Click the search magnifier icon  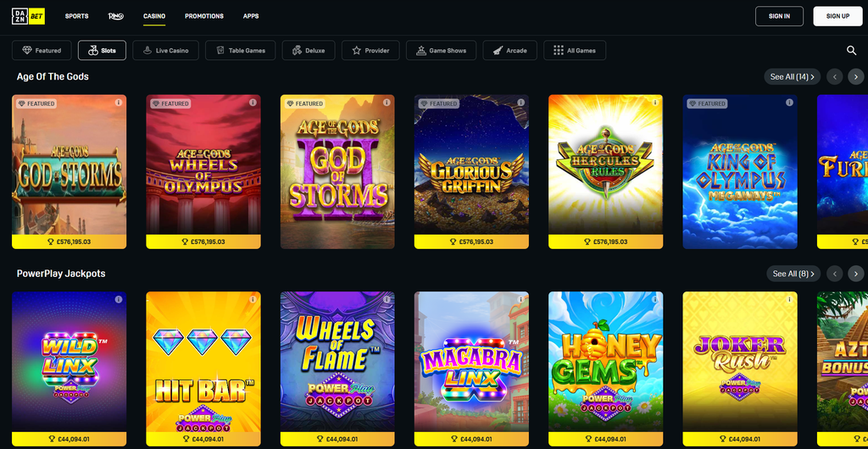pos(851,50)
